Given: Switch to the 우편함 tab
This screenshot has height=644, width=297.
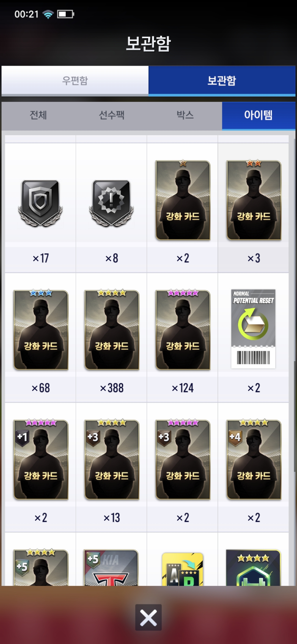Looking at the screenshot, I should pyautogui.click(x=75, y=80).
